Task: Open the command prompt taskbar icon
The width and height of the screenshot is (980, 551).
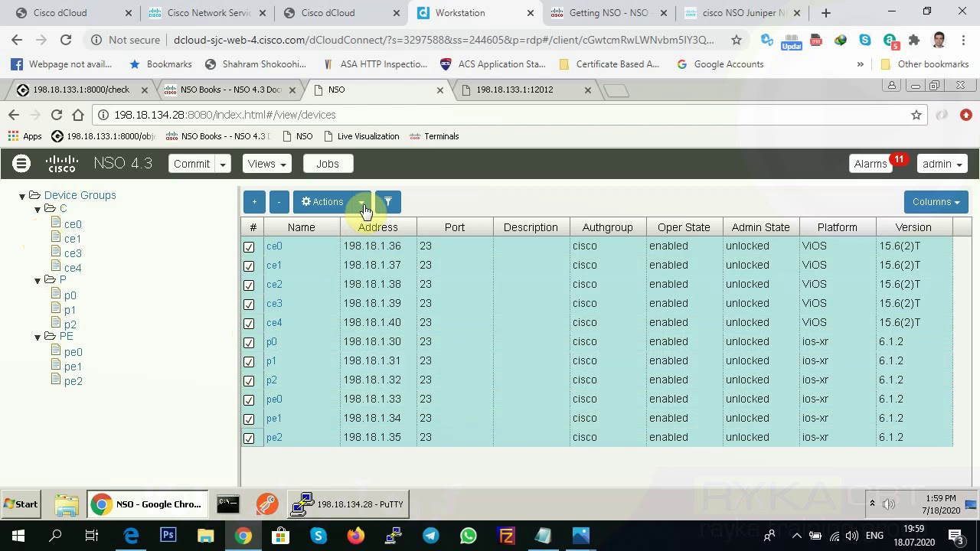Action: pos(228,504)
